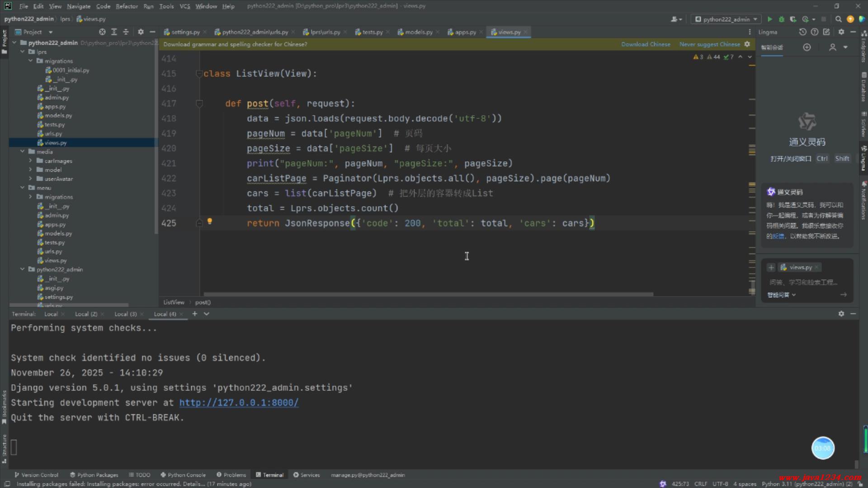Open Search Everywhere magnifier icon
The height and width of the screenshot is (488, 868).
838,19
